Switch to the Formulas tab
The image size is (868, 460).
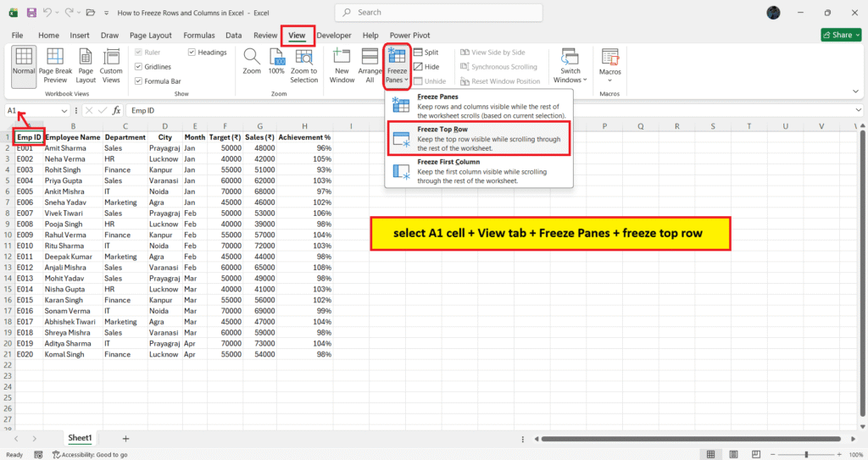pos(199,35)
